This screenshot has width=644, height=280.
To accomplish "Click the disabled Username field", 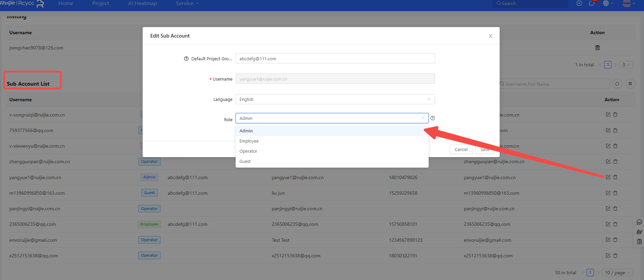I will click(335, 79).
